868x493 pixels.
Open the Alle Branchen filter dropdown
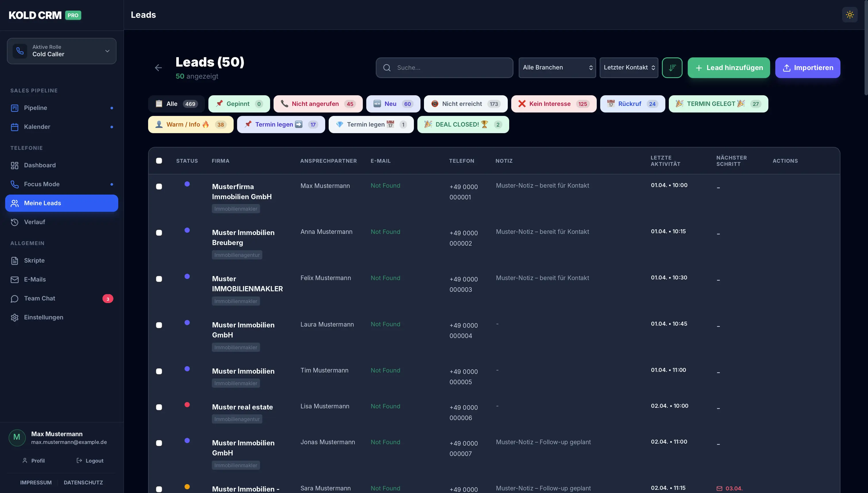pyautogui.click(x=557, y=68)
